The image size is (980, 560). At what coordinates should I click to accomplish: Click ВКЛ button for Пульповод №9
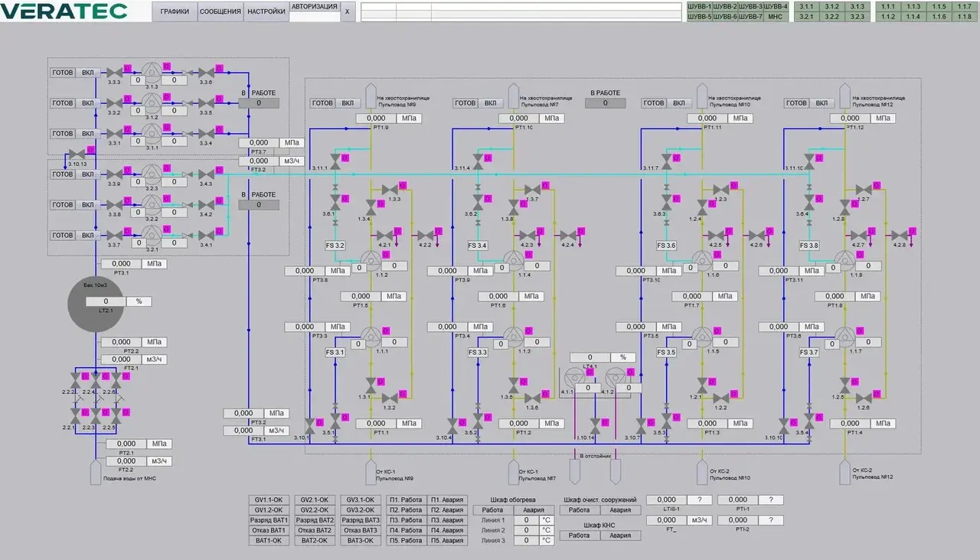pyautogui.click(x=348, y=103)
